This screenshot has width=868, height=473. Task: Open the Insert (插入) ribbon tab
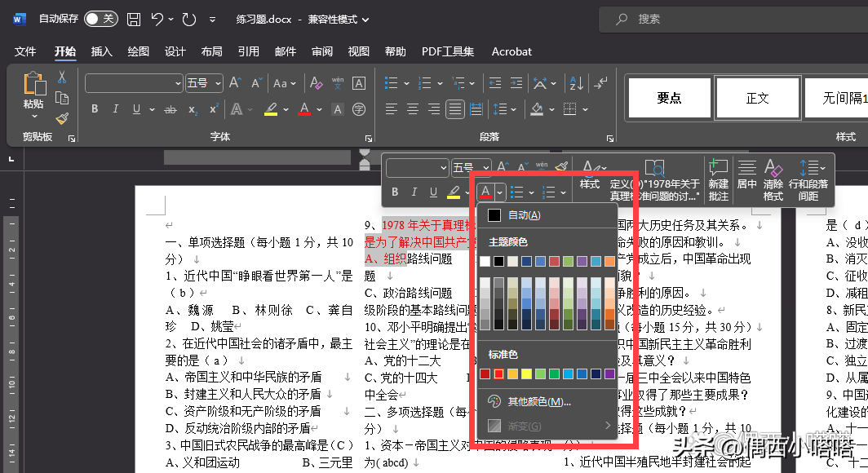102,51
